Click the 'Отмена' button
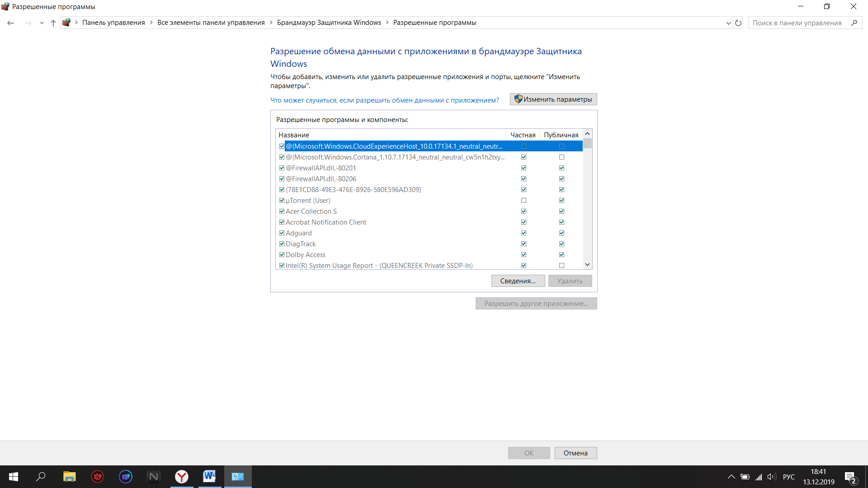Screen dimensions: 868x488 (576, 453)
